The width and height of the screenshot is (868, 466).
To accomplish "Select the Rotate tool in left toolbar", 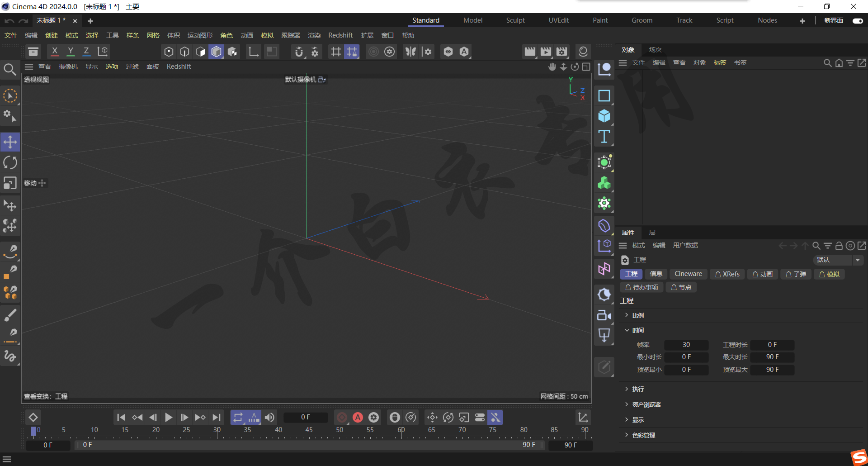I will tap(10, 162).
